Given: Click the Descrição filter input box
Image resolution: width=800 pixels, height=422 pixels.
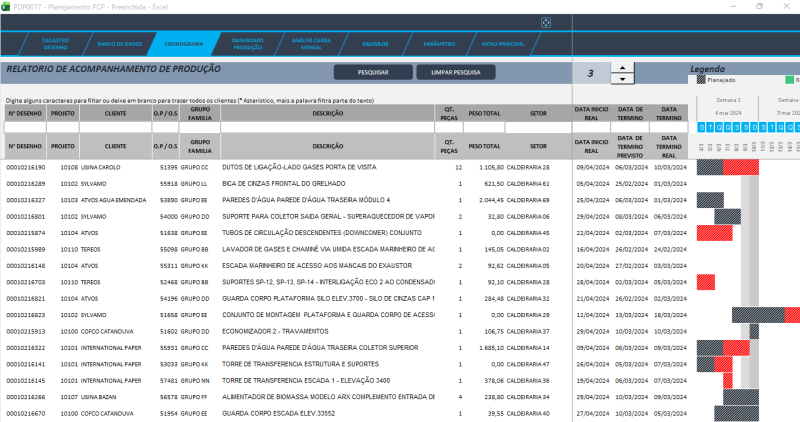Looking at the screenshot, I should pos(327,128).
